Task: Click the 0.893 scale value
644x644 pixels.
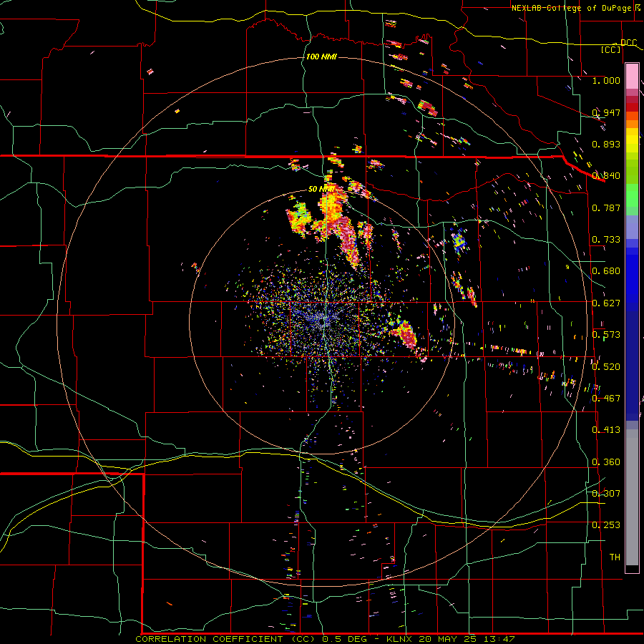Action: tap(606, 144)
